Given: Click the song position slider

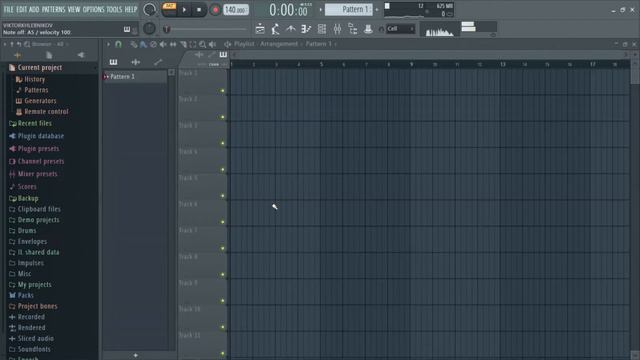Looking at the screenshot, I should [x=205, y=29].
